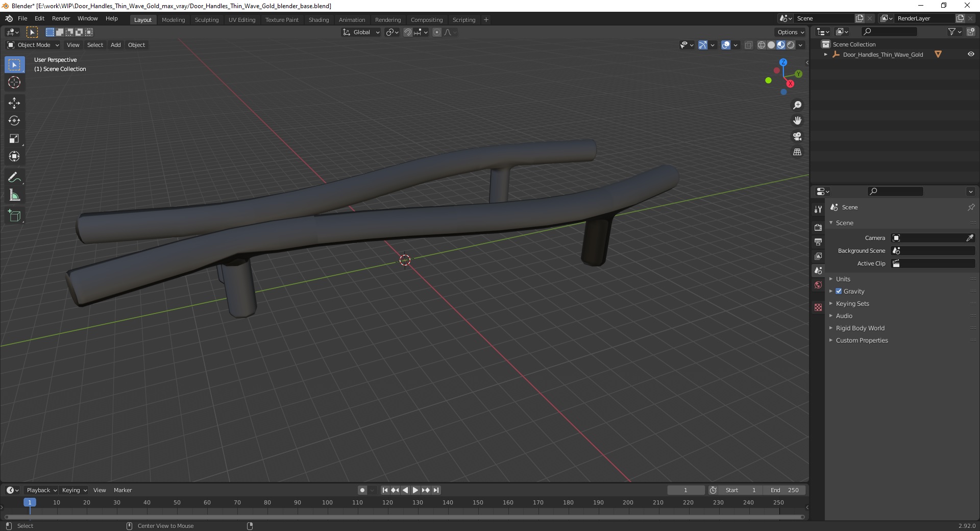Switch to the UV Editing workspace tab
980x531 pixels.
tap(242, 20)
